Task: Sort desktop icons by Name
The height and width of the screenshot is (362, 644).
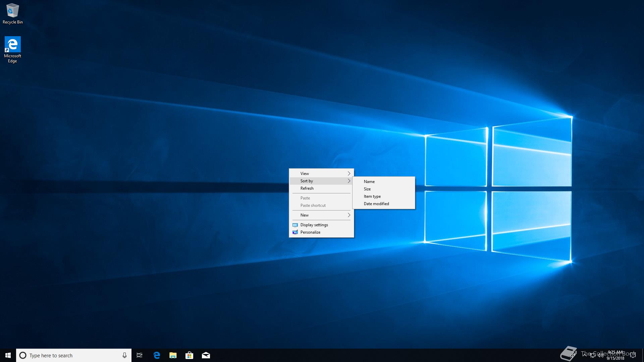Action: [x=369, y=182]
